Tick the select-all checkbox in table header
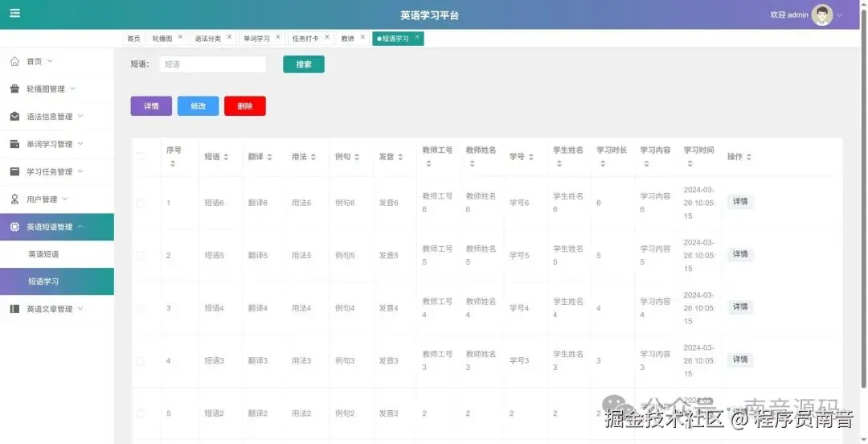Image resolution: width=868 pixels, height=444 pixels. click(141, 157)
